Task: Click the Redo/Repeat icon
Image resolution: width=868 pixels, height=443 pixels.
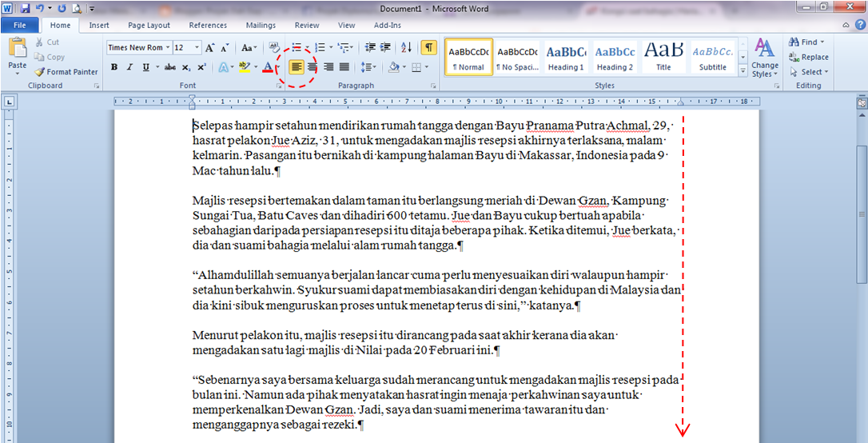Action: pos(62,9)
